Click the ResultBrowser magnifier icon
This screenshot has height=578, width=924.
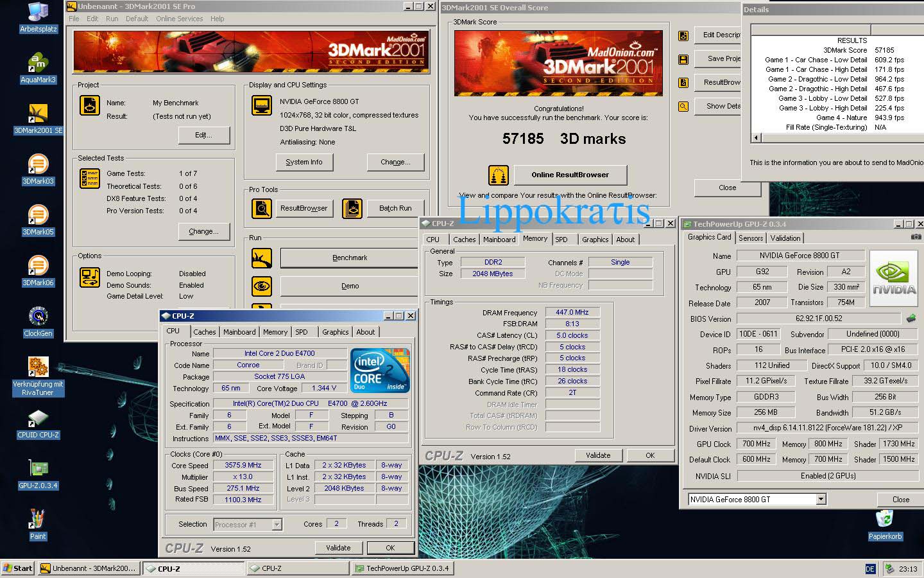tap(261, 208)
